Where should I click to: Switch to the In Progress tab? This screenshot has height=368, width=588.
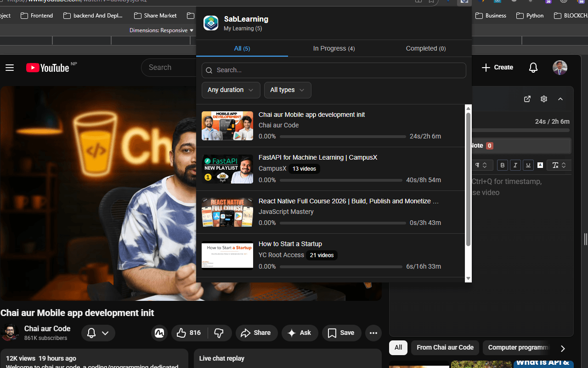pyautogui.click(x=334, y=48)
